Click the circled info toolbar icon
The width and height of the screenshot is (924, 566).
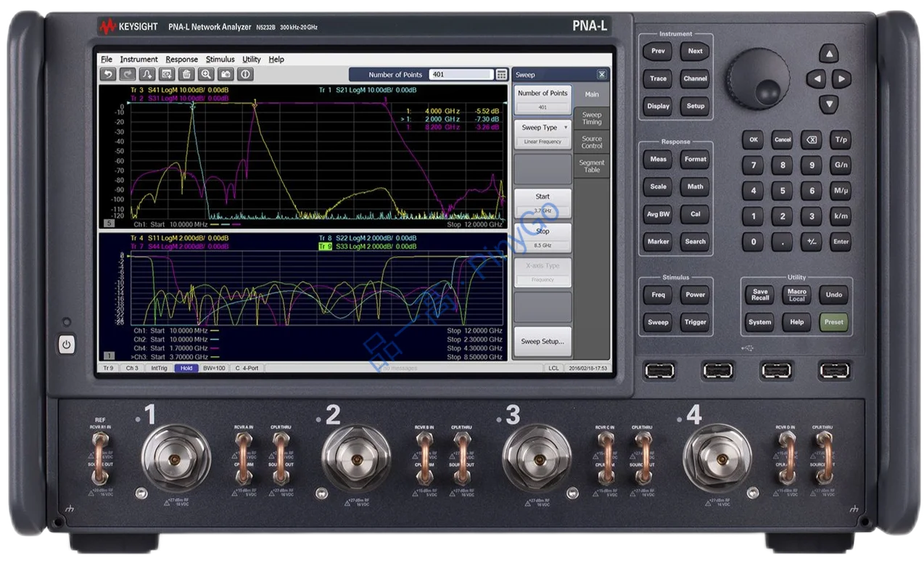(245, 74)
